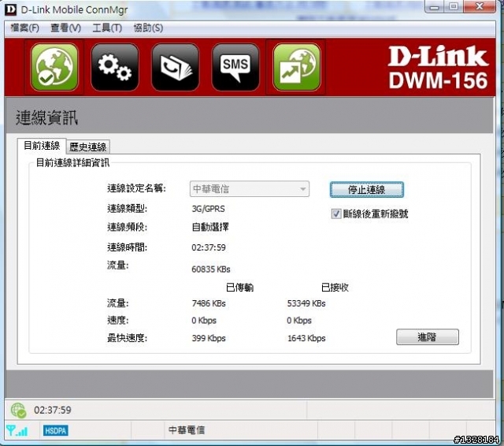Click the 連線資訊 heading

click(47, 117)
